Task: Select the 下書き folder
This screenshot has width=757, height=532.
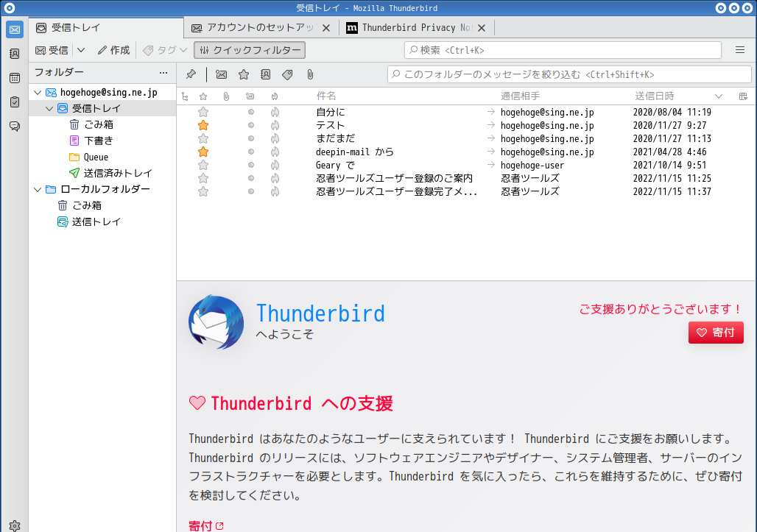Action: tap(102, 141)
